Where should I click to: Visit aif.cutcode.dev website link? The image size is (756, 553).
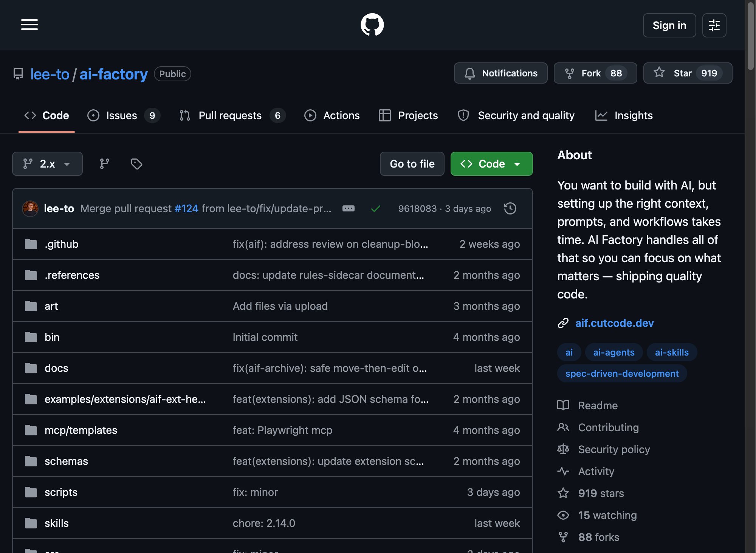click(614, 323)
